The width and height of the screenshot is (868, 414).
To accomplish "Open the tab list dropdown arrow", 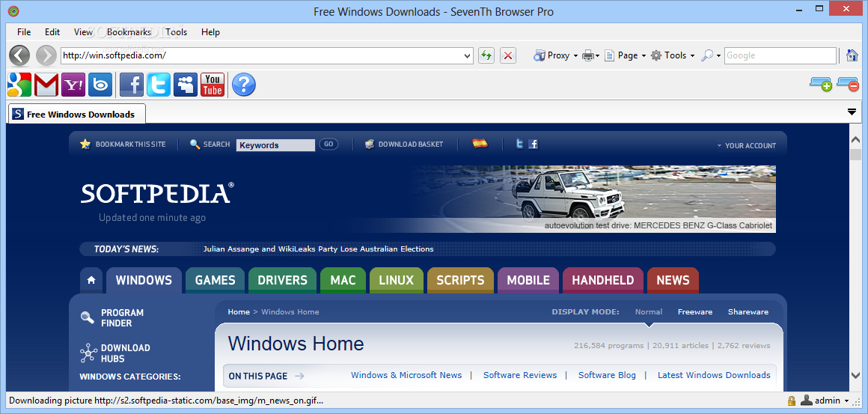I will pyautogui.click(x=852, y=112).
